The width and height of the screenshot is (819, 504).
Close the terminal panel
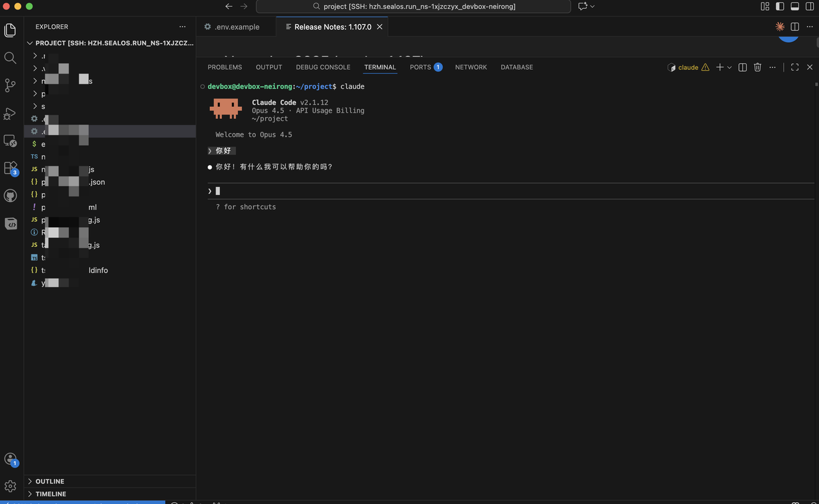pos(809,67)
